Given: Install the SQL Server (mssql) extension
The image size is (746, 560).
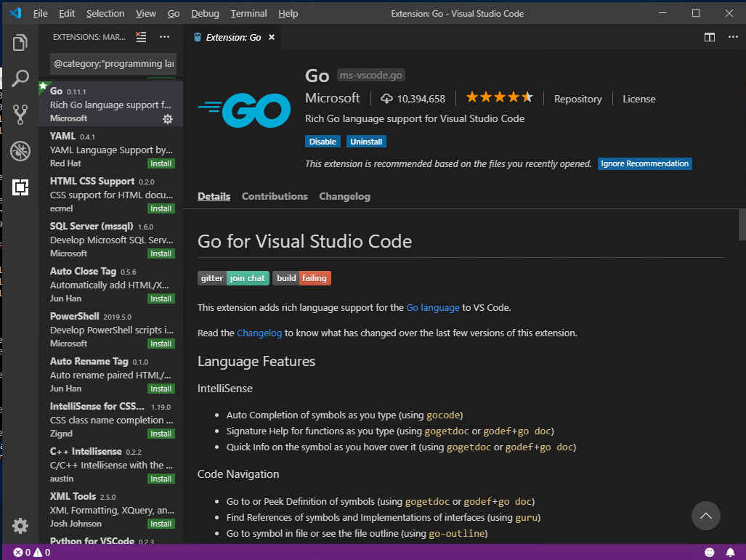Looking at the screenshot, I should click(161, 253).
